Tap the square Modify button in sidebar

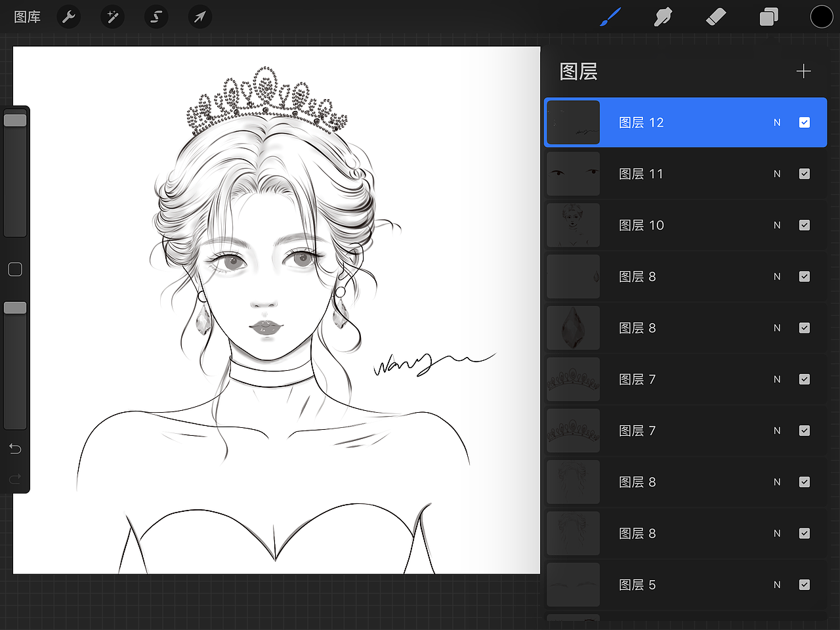coord(15,269)
